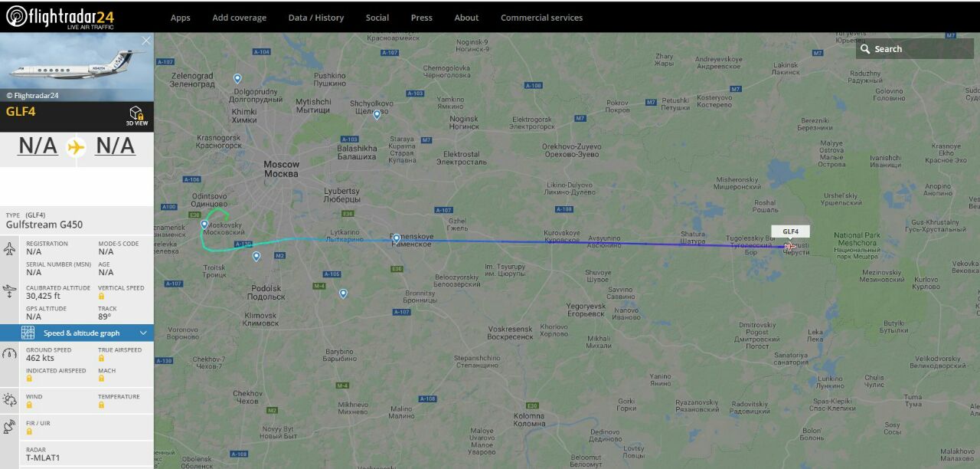Click the airport pin near Shchyolkovo
The image size is (980, 469).
pos(377,114)
